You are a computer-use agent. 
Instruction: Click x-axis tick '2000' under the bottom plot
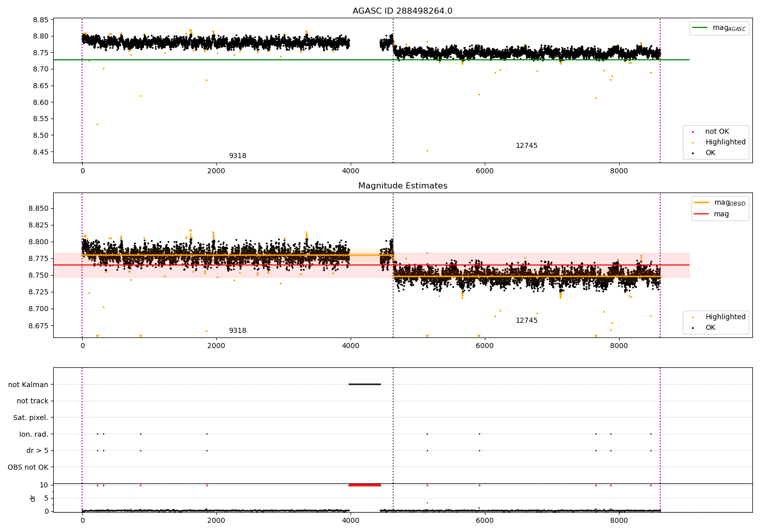click(x=216, y=520)
